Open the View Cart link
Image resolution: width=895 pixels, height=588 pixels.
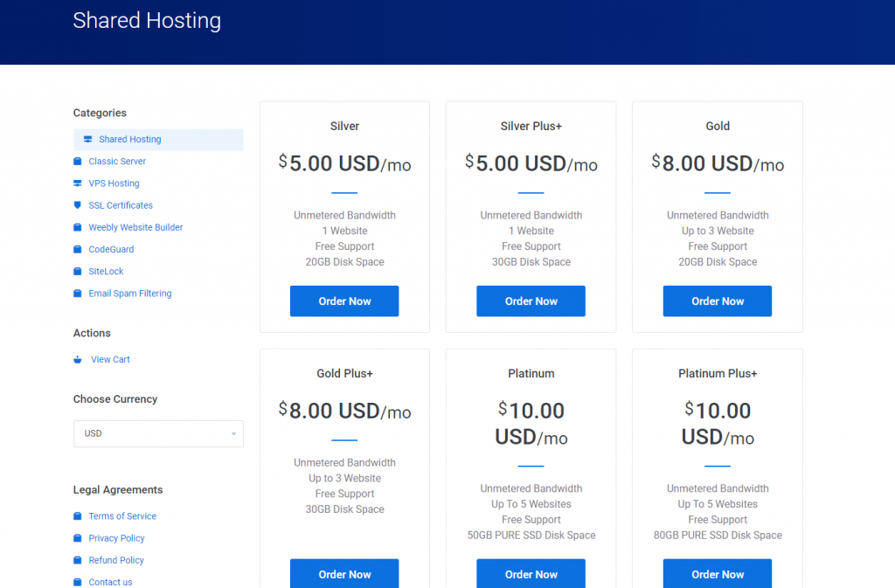[110, 359]
